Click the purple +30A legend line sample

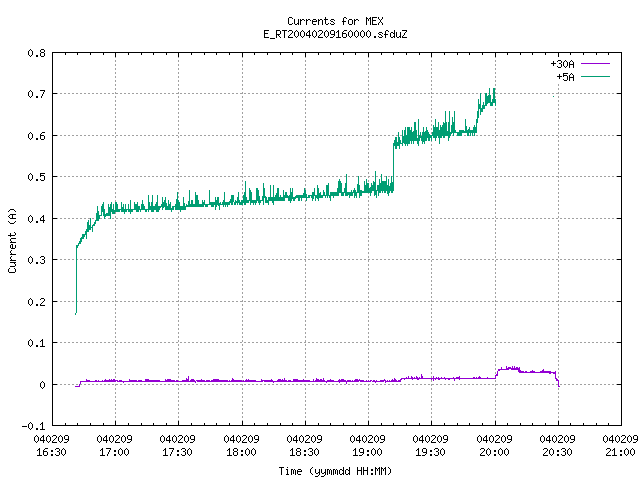point(595,64)
